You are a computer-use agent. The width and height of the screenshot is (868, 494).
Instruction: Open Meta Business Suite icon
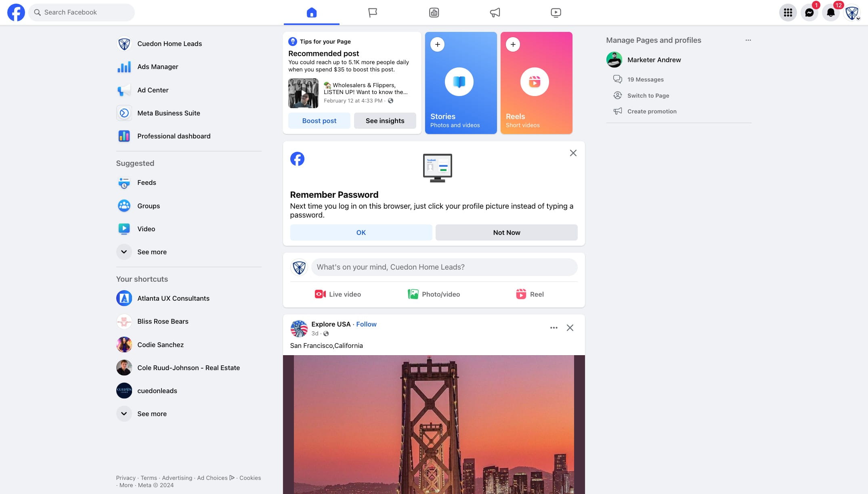tap(124, 113)
